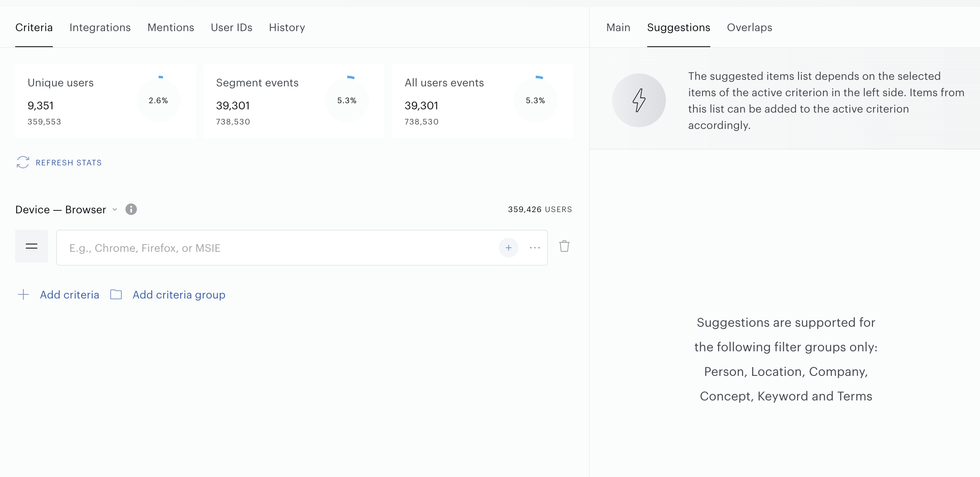Click the lightning bolt suggestions icon

pyautogui.click(x=639, y=100)
